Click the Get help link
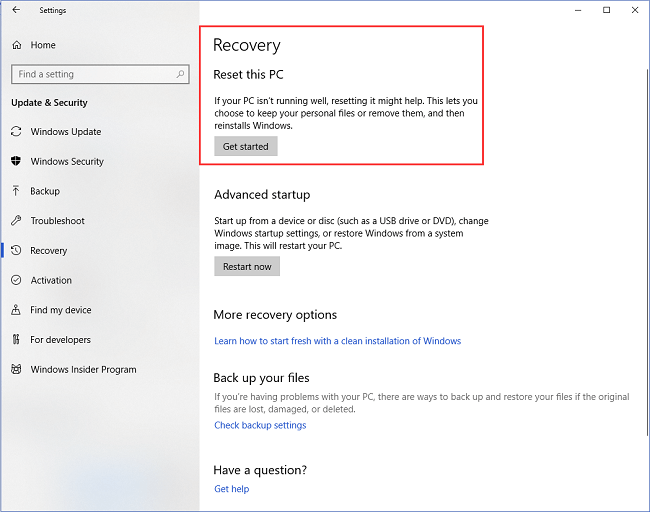 coord(231,489)
